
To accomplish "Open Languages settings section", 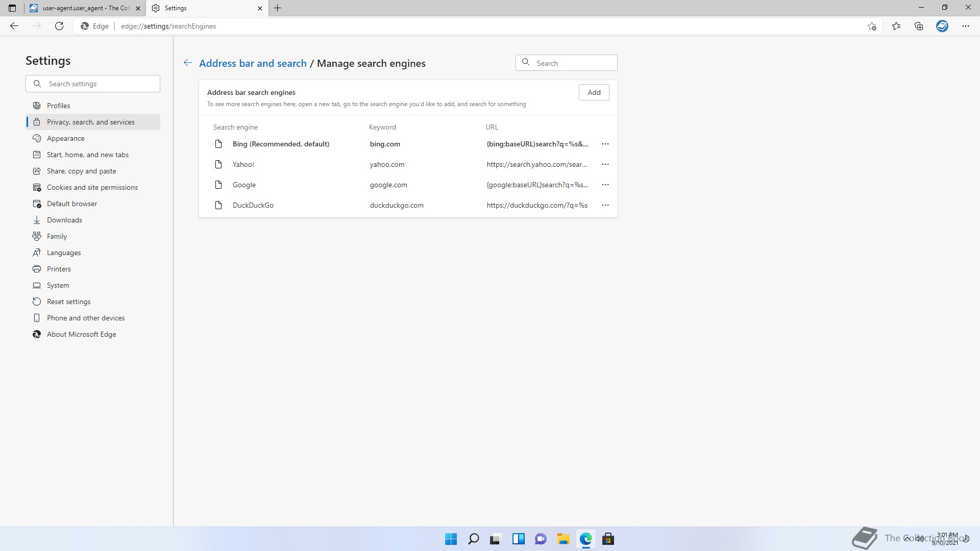I will (93, 253).
